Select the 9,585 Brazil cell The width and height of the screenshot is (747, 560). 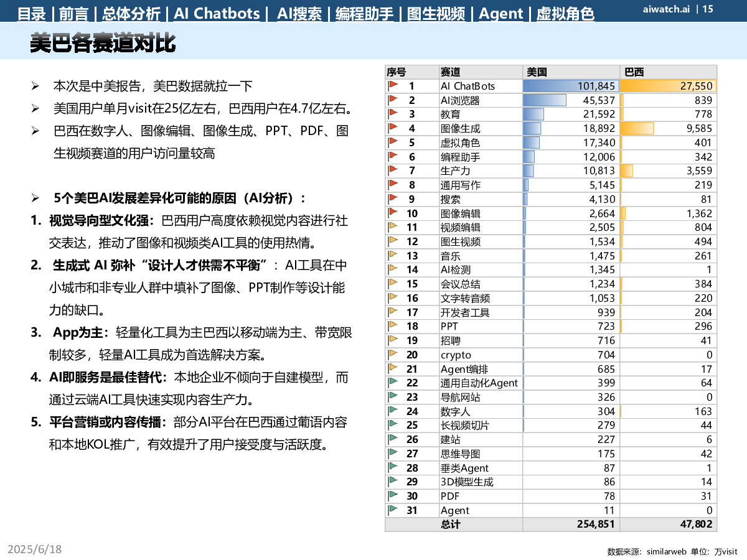(669, 128)
